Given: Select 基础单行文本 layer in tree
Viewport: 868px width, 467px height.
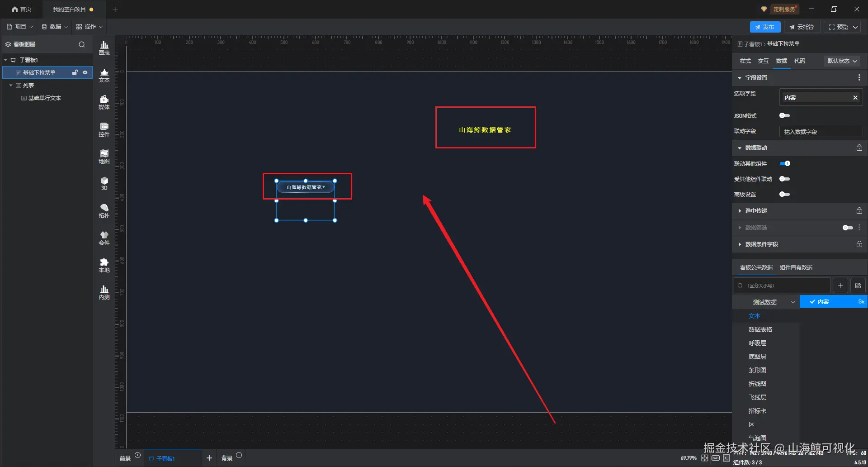Looking at the screenshot, I should pos(44,98).
